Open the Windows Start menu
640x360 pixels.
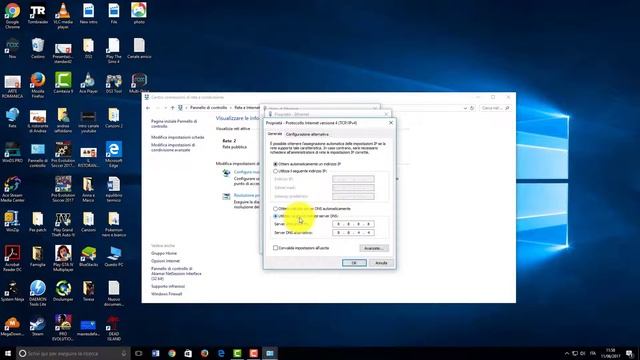pyautogui.click(x=8, y=353)
